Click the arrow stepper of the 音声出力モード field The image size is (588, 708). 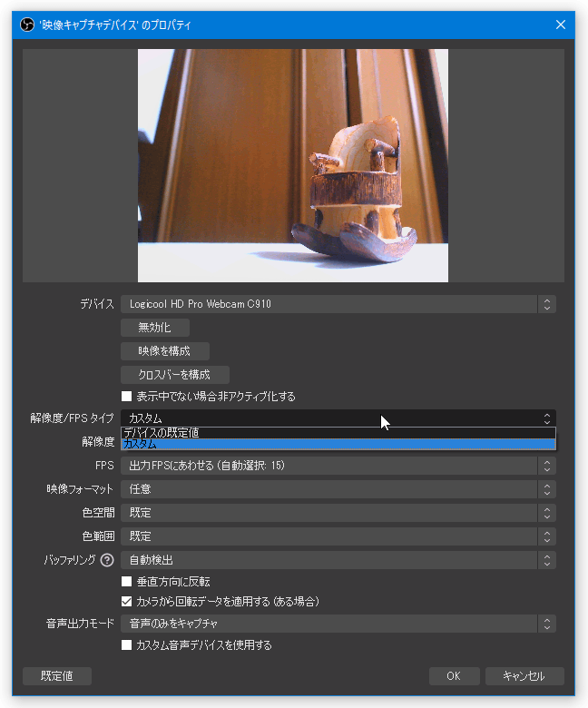click(x=547, y=624)
